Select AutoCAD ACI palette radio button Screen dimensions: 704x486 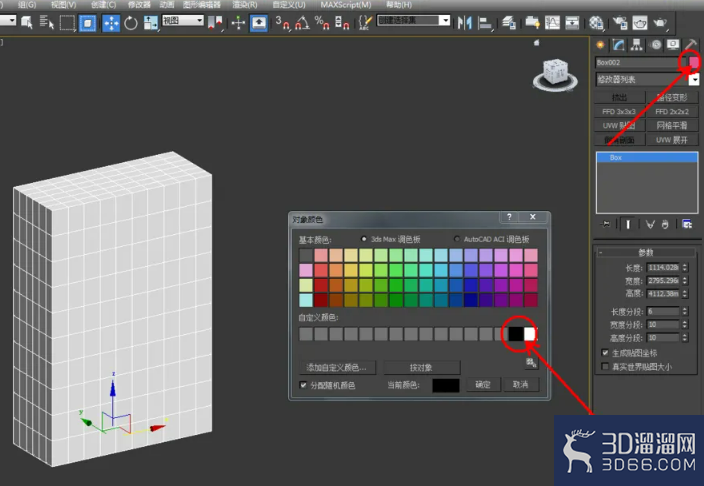(457, 239)
